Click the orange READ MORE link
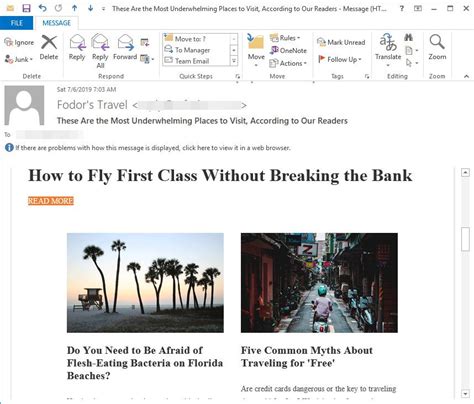 click(x=51, y=201)
